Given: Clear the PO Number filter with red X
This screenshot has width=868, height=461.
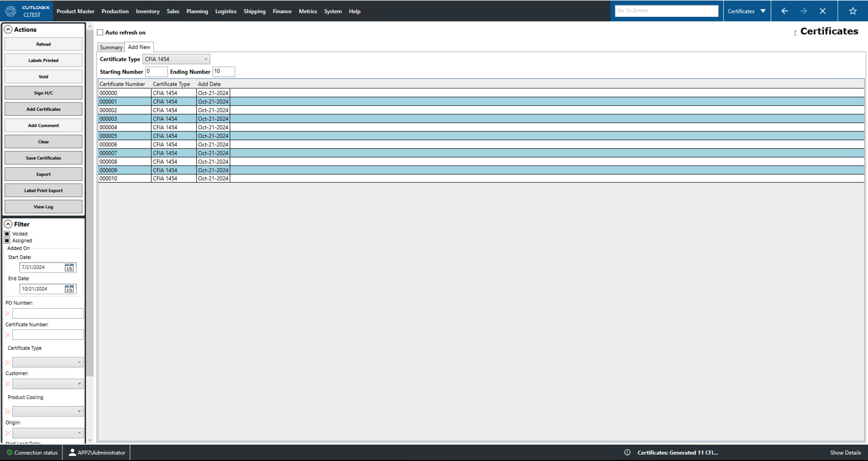Looking at the screenshot, I should pyautogui.click(x=7, y=313).
